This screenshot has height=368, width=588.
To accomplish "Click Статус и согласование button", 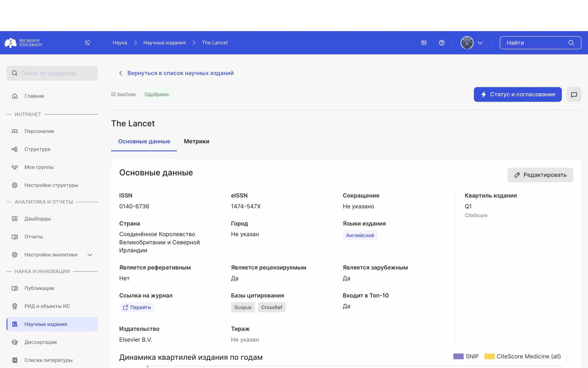I will tap(518, 94).
